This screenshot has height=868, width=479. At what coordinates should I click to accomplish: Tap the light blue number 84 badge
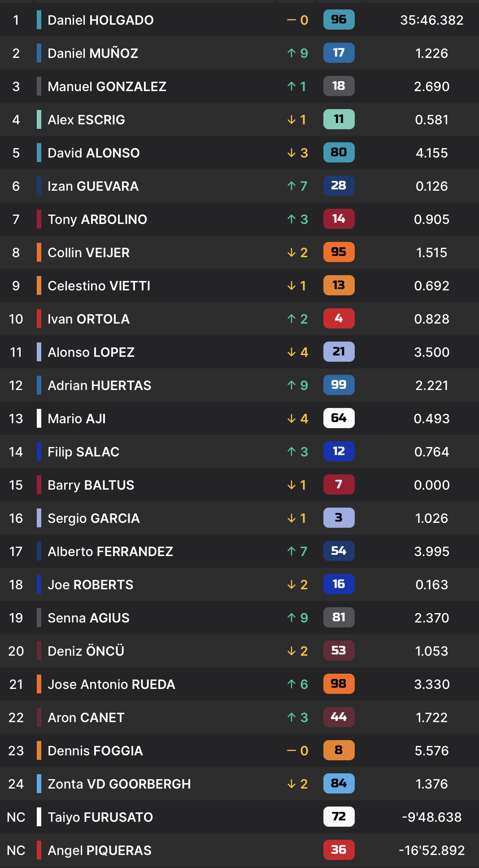pyautogui.click(x=339, y=784)
